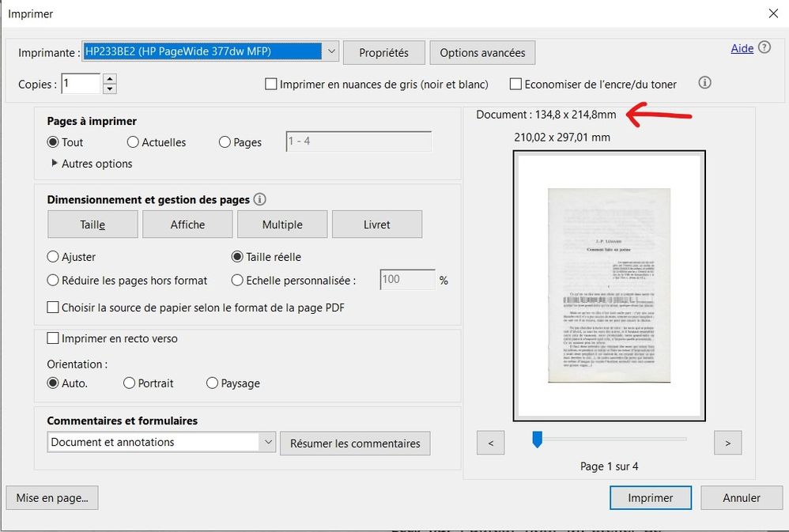
Task: Select Echelle personnalisée scaling
Action: tap(237, 280)
